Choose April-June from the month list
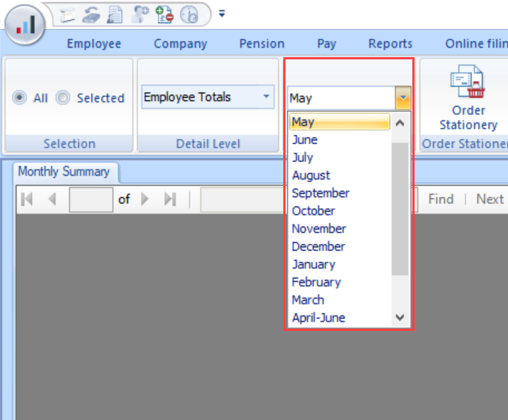Viewport: 508px width, 420px height. (x=340, y=318)
